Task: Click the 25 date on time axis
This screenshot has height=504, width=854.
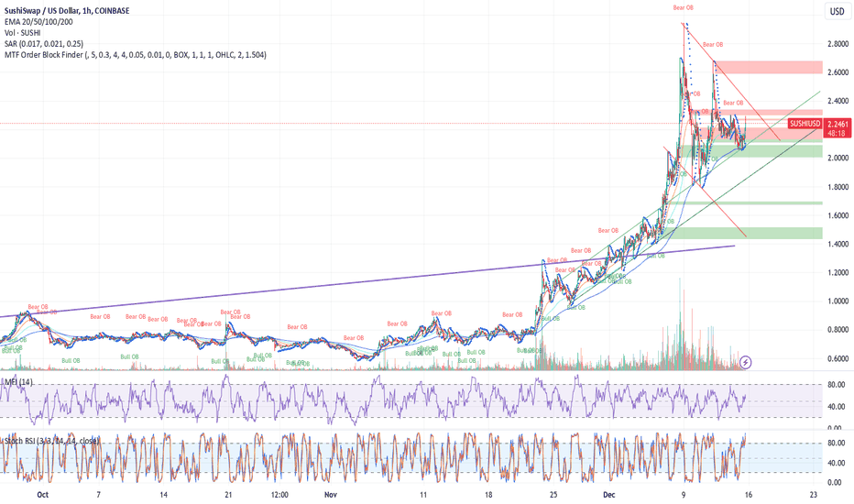Action: (553, 495)
